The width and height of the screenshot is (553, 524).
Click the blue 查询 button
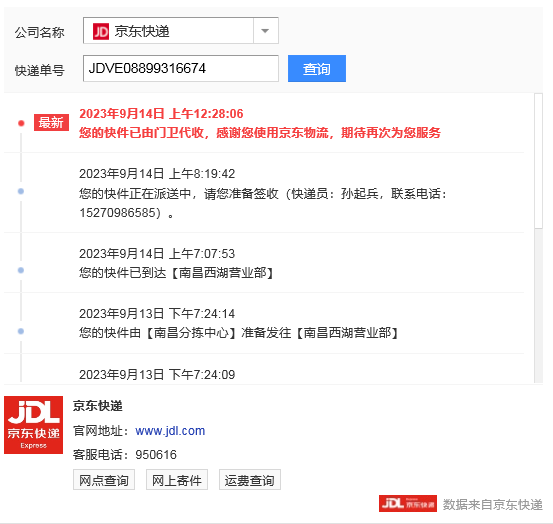point(317,68)
